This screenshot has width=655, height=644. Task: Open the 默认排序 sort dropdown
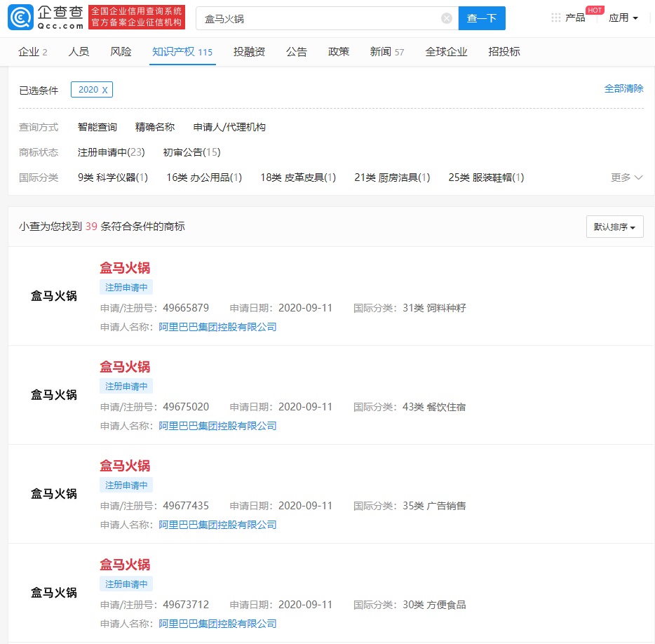point(614,227)
